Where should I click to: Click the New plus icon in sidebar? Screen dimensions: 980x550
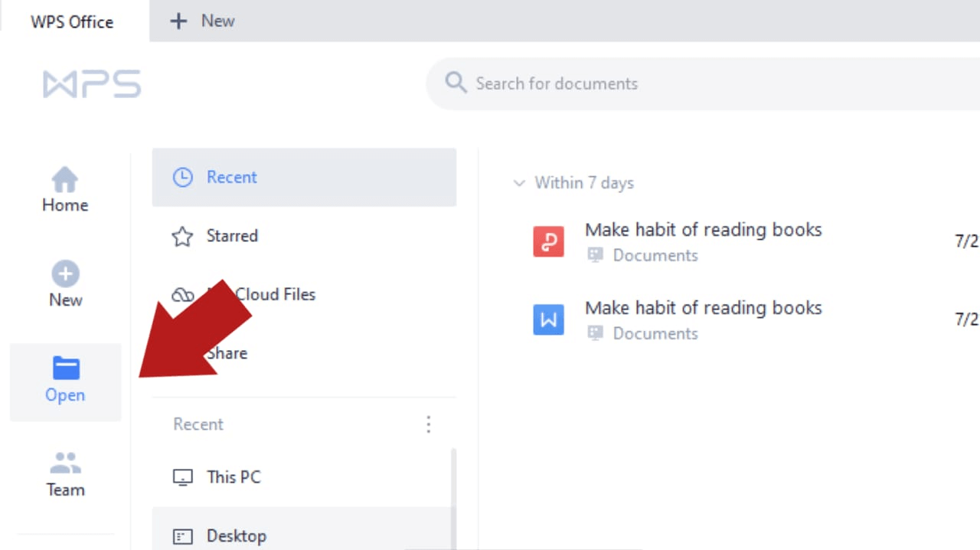click(x=65, y=273)
